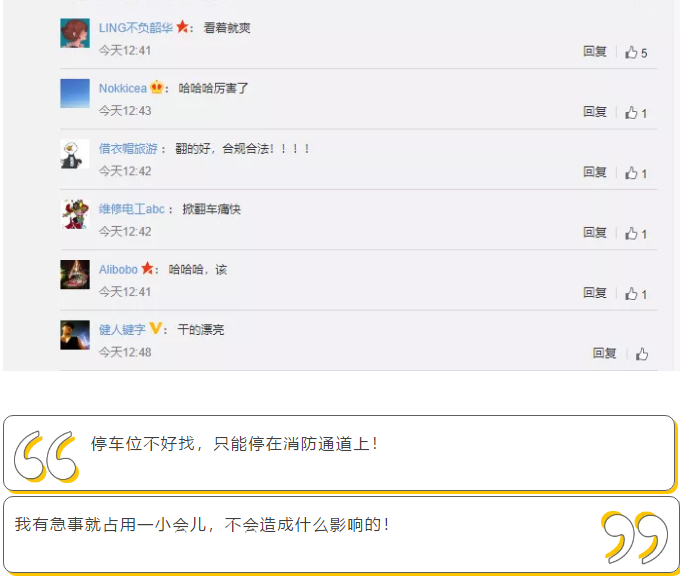Viewport: 682px width, 583px height.
Task: Click 回复 under Alibobo's comment
Action: pos(595,293)
